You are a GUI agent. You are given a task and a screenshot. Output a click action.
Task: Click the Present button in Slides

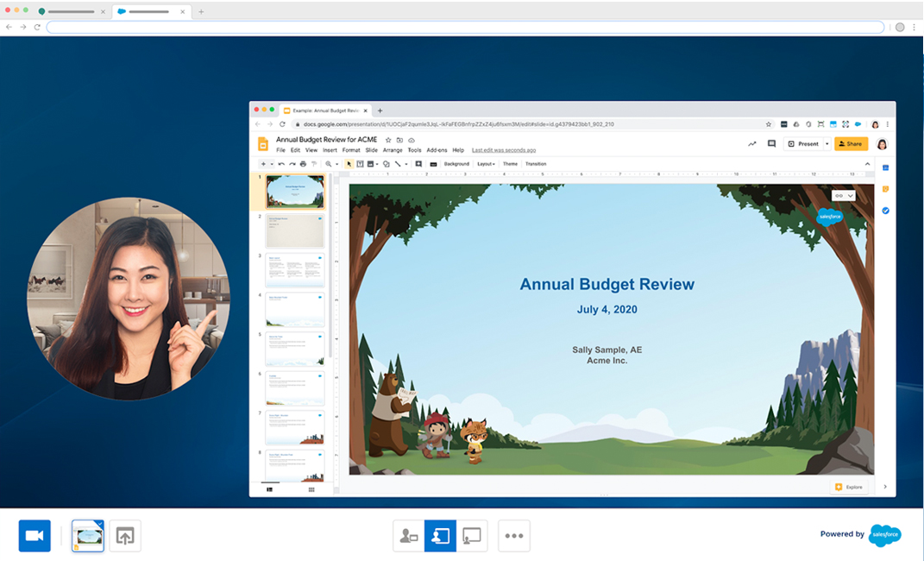(803, 144)
